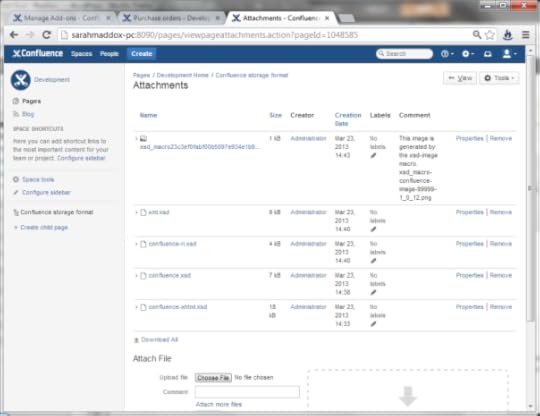
Task: Open Space tools in the sidebar
Action: tap(38, 179)
